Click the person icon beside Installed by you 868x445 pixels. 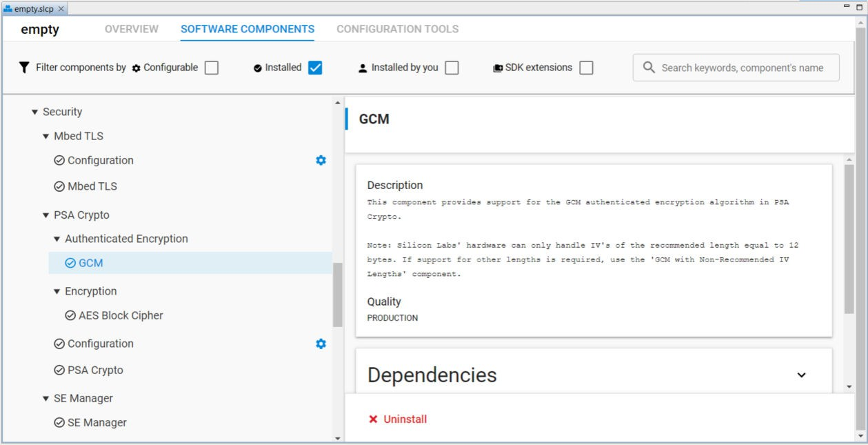pyautogui.click(x=361, y=67)
